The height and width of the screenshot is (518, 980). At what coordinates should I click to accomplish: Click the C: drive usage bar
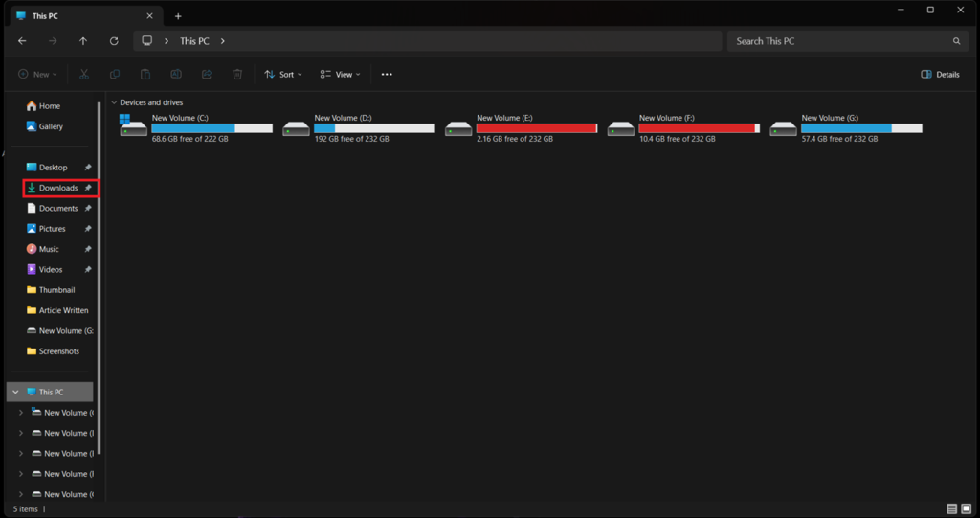click(212, 128)
